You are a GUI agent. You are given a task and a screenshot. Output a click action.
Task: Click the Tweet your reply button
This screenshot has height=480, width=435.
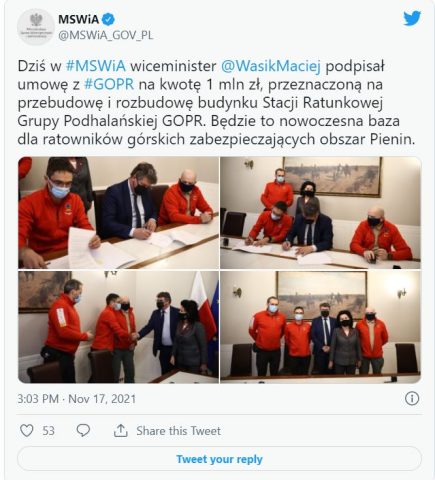click(x=219, y=459)
